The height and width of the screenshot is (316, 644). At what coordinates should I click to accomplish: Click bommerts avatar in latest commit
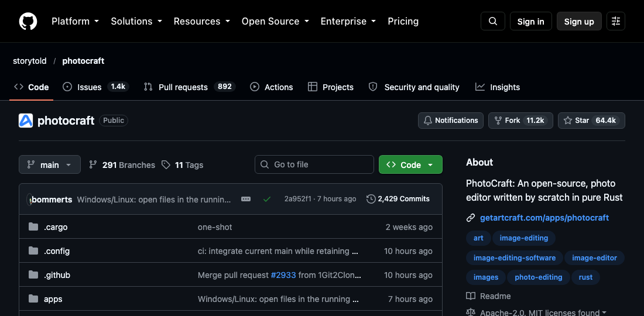click(x=29, y=200)
